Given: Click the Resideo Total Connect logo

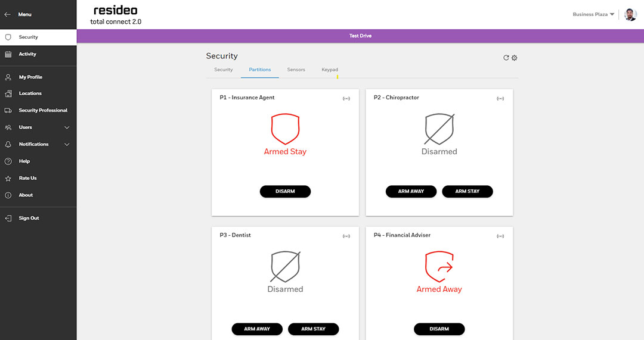Looking at the screenshot, I should pos(116,15).
